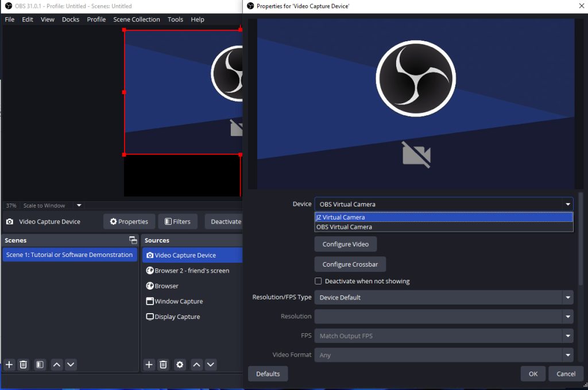
Task: Click window icon of Window Capture source
Action: [150, 301]
